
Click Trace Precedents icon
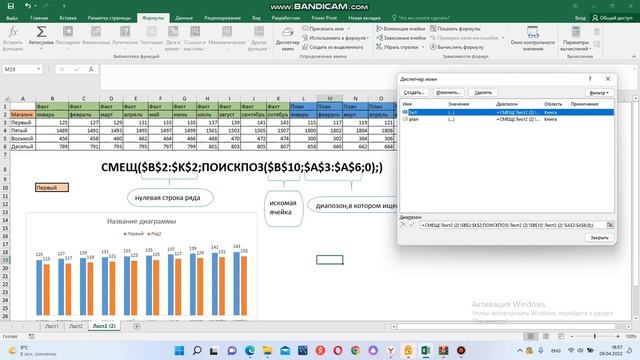[379, 29]
